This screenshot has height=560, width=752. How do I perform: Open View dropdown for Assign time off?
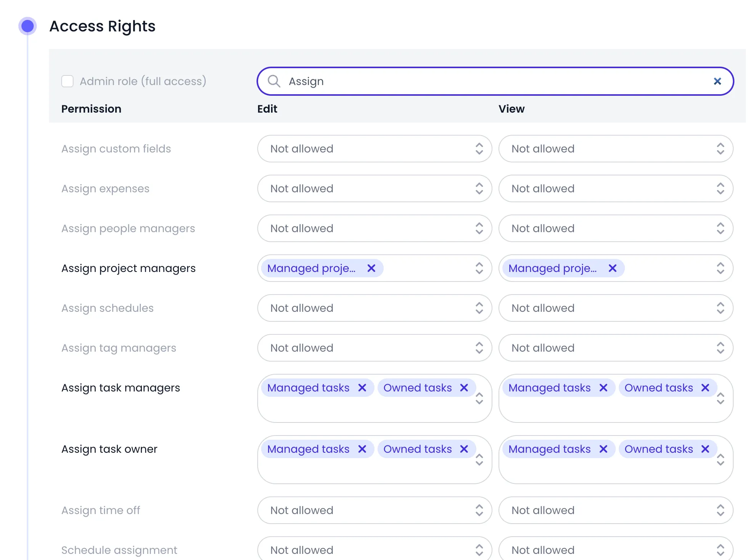click(616, 510)
